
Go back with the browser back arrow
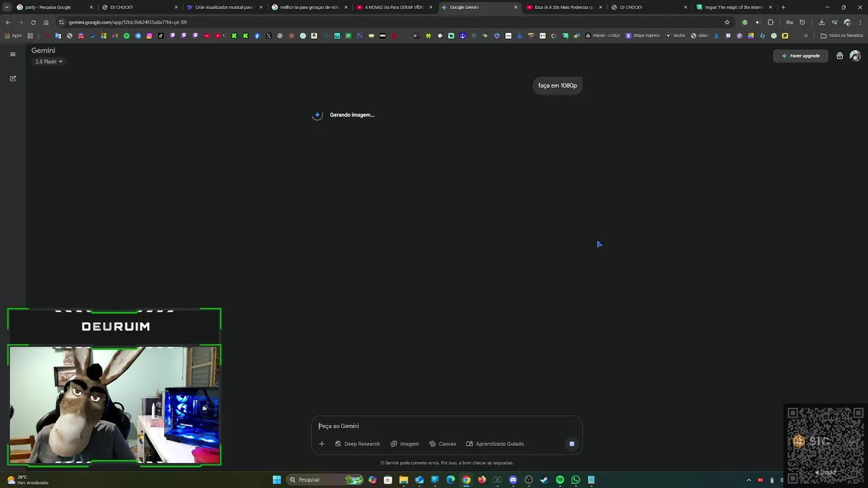click(8, 22)
